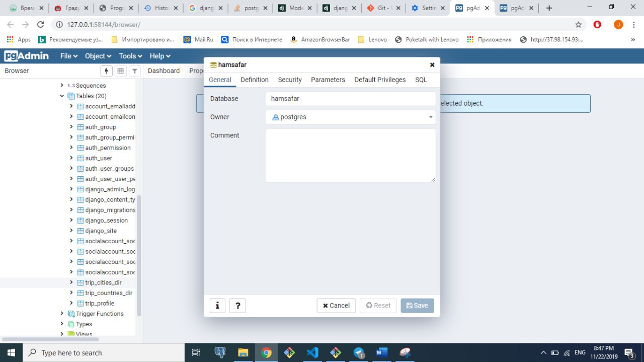The height and width of the screenshot is (362, 644).
Task: Open the Apps bookmarks shortcut
Action: pos(19,39)
